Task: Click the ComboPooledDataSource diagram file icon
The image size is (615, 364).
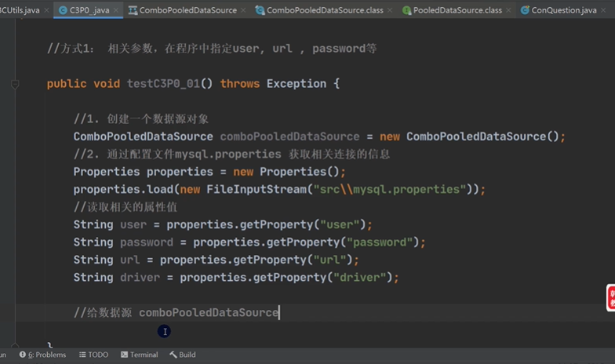Action: (133, 10)
